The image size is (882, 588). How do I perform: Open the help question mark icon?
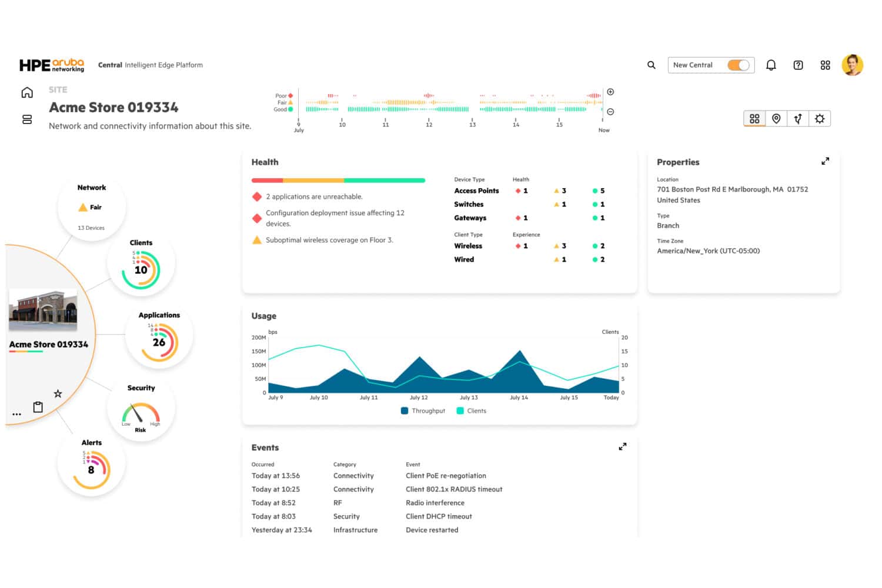798,65
